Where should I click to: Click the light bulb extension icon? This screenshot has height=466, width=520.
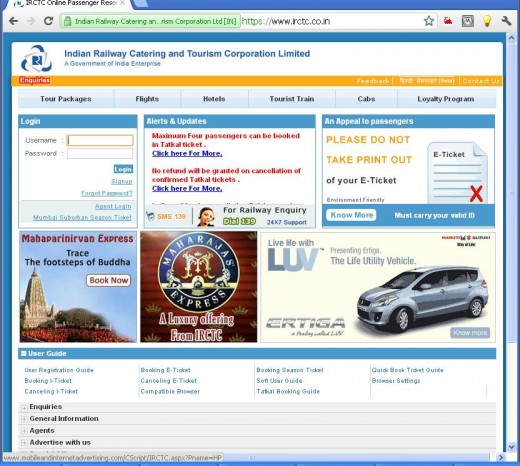pyautogui.click(x=487, y=21)
